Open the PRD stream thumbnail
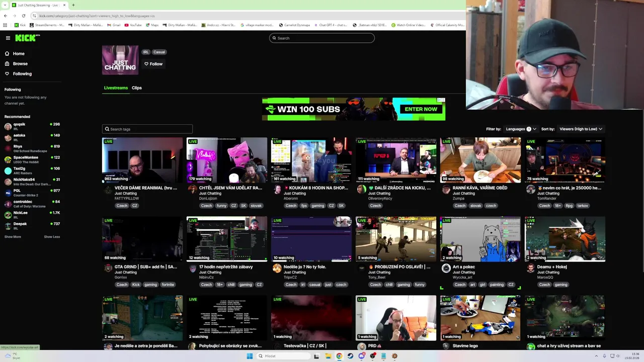Screen dimensions: 644x362 [396, 318]
